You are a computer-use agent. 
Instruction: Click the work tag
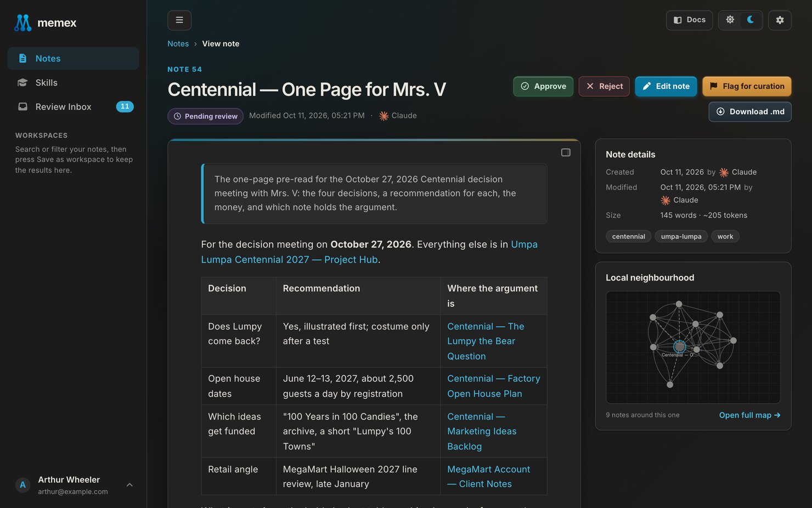point(725,237)
